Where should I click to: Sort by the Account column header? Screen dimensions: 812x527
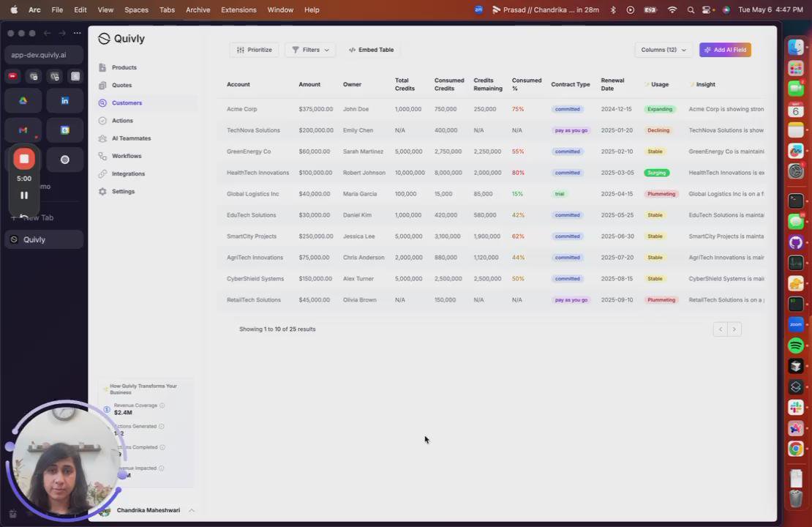coord(238,84)
